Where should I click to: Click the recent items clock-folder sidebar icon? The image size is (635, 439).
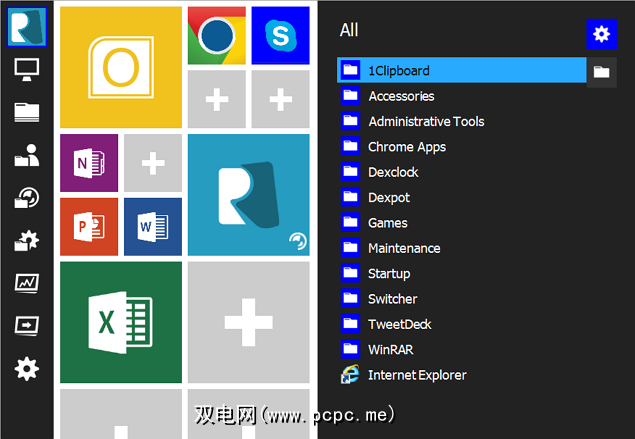27,198
